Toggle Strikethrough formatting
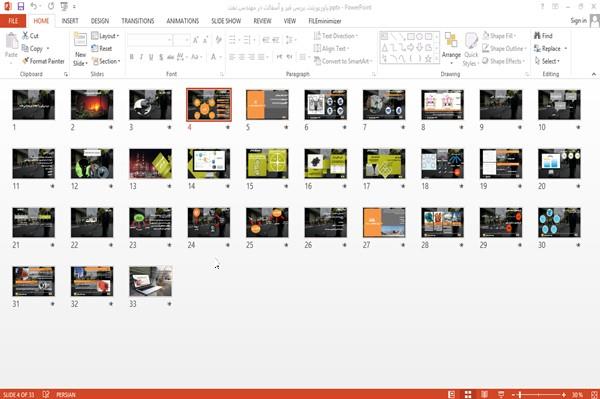 tap(171, 57)
